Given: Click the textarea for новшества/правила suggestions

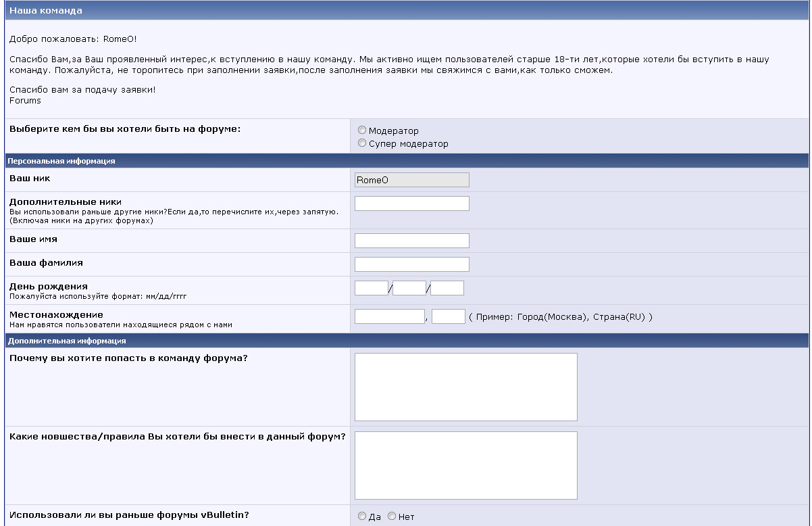Looking at the screenshot, I should (x=466, y=465).
